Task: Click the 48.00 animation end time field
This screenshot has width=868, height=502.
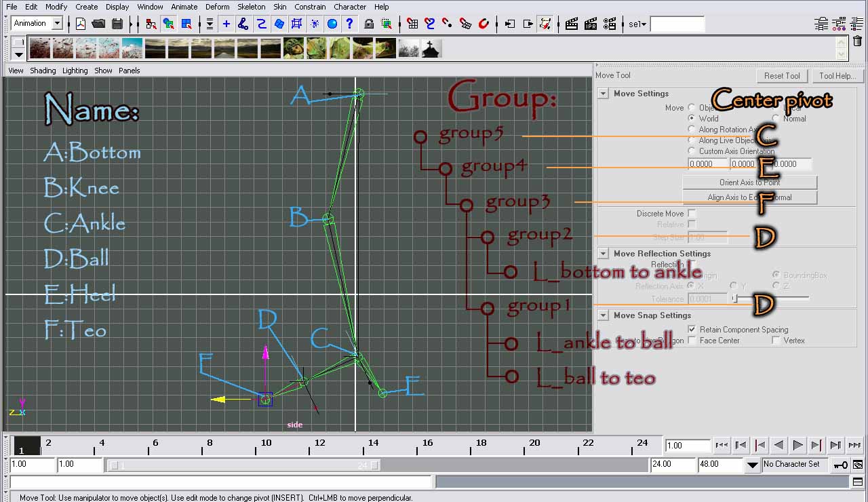Action: click(x=720, y=465)
